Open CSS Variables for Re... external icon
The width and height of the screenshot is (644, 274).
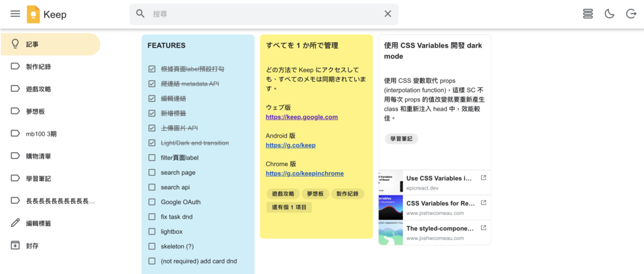tap(484, 202)
